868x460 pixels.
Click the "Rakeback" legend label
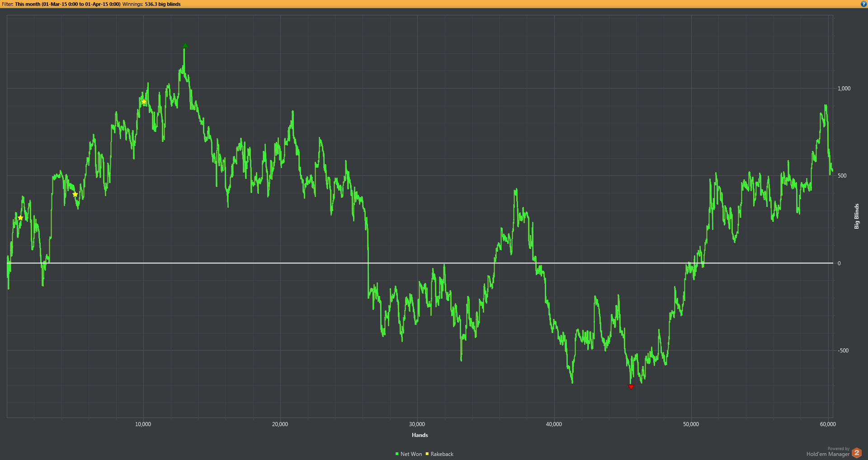[x=442, y=454]
